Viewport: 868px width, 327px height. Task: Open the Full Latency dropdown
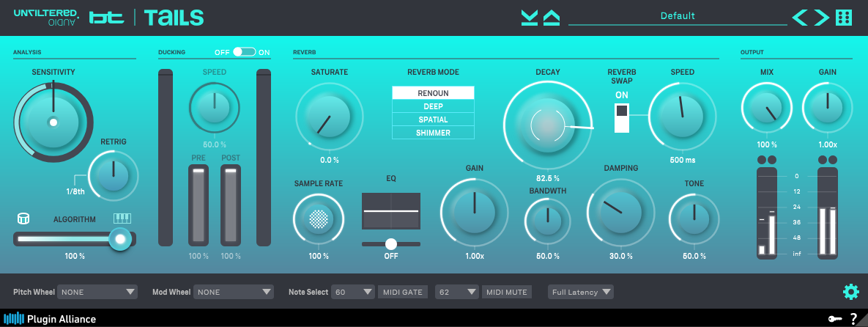(x=582, y=292)
